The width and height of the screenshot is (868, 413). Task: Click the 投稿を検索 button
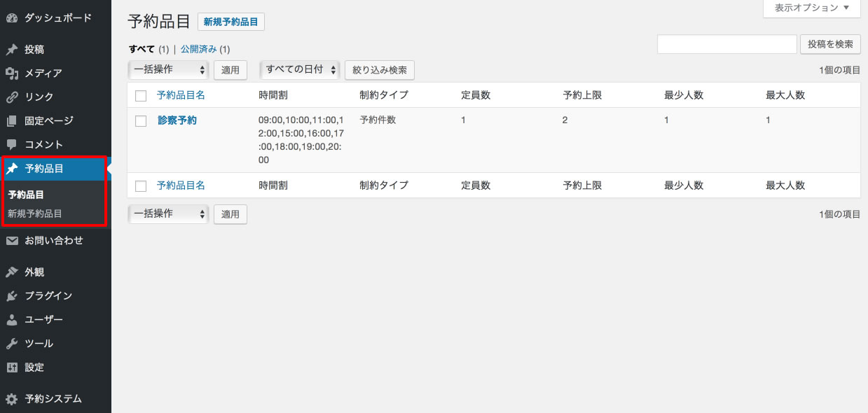(830, 44)
